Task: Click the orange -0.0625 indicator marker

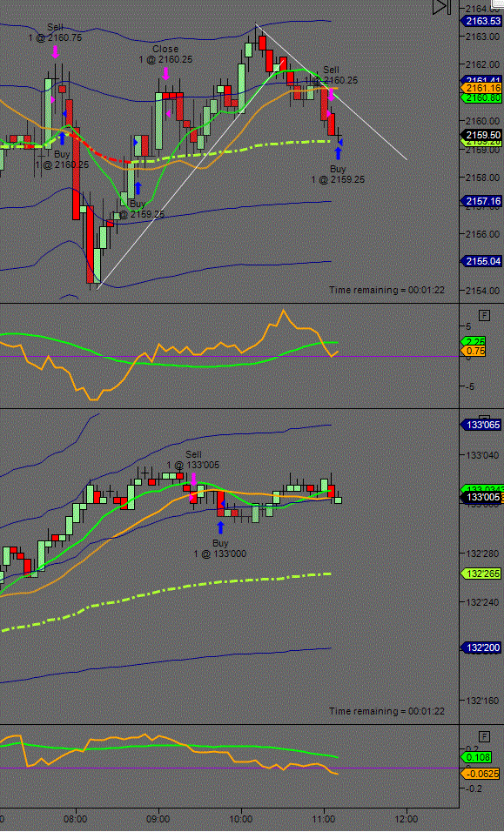Action: tap(480, 774)
